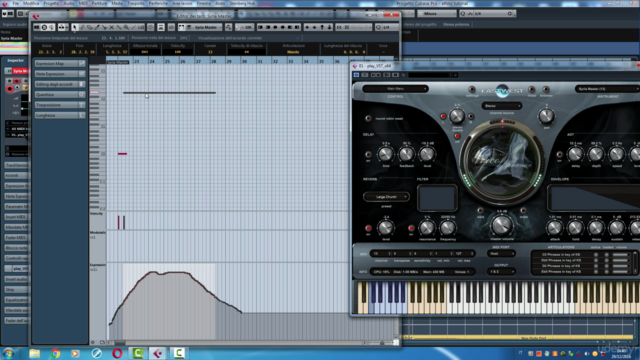Open the MIDI menu
Image resolution: width=640 pixels, height=360 pixels.
[83, 3]
